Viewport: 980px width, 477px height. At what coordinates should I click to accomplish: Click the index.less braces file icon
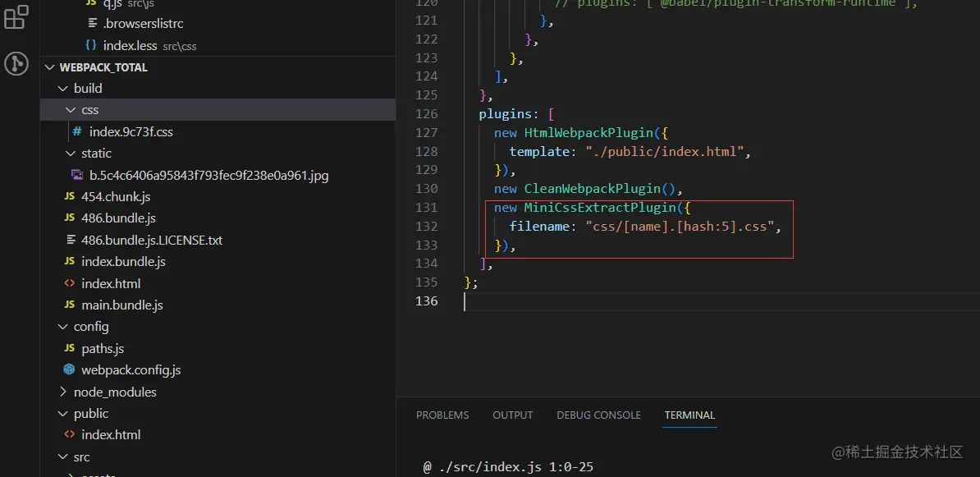90,46
